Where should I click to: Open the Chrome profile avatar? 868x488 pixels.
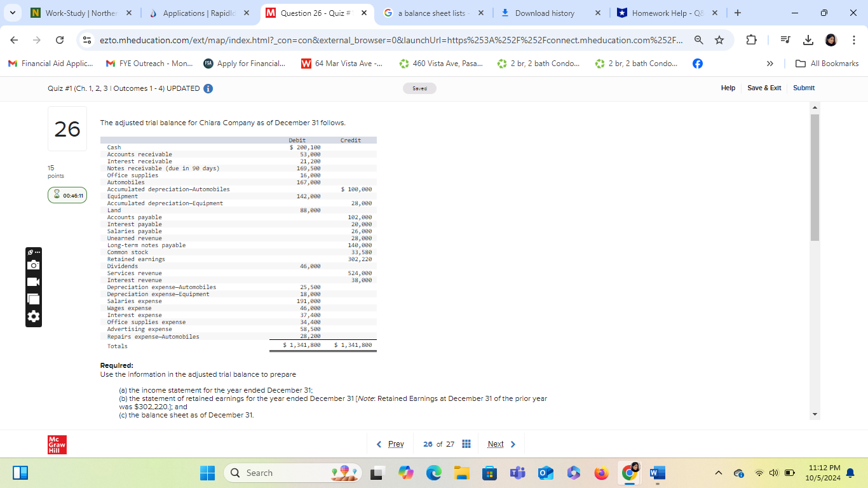point(831,40)
